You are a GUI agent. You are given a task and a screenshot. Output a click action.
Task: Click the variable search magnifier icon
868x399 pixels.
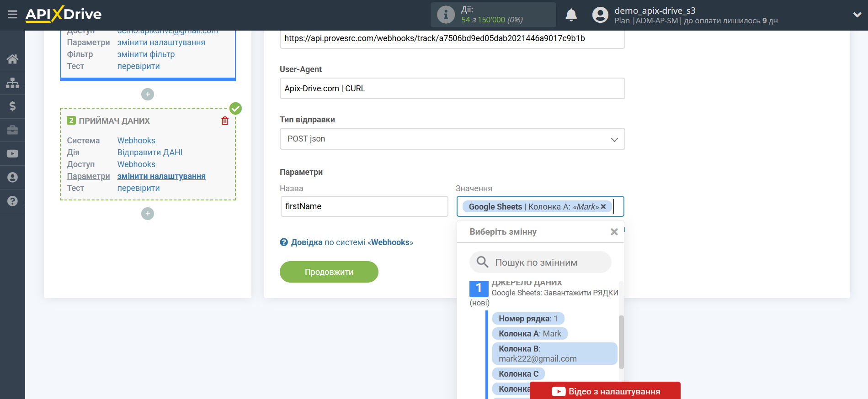coord(482,262)
